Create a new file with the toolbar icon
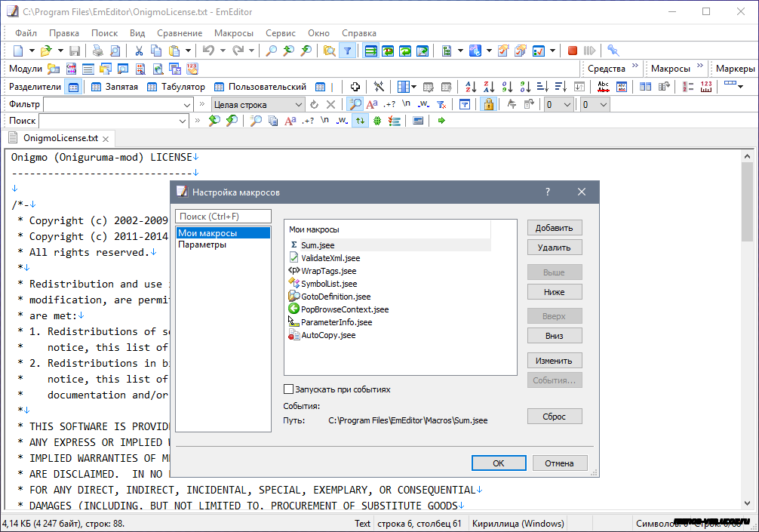This screenshot has width=759, height=532. point(18,51)
